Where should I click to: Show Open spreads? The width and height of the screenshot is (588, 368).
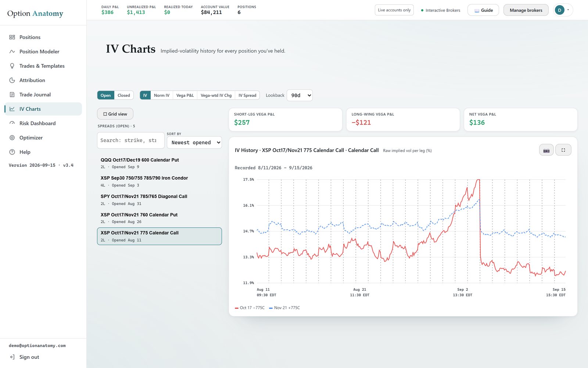pyautogui.click(x=105, y=95)
